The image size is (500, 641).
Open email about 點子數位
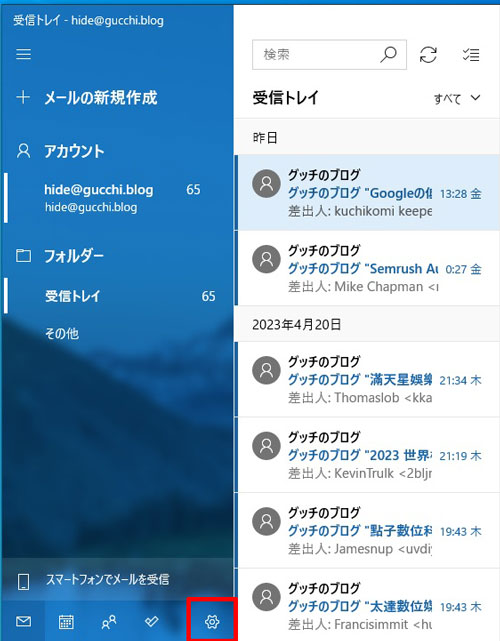[x=368, y=530]
